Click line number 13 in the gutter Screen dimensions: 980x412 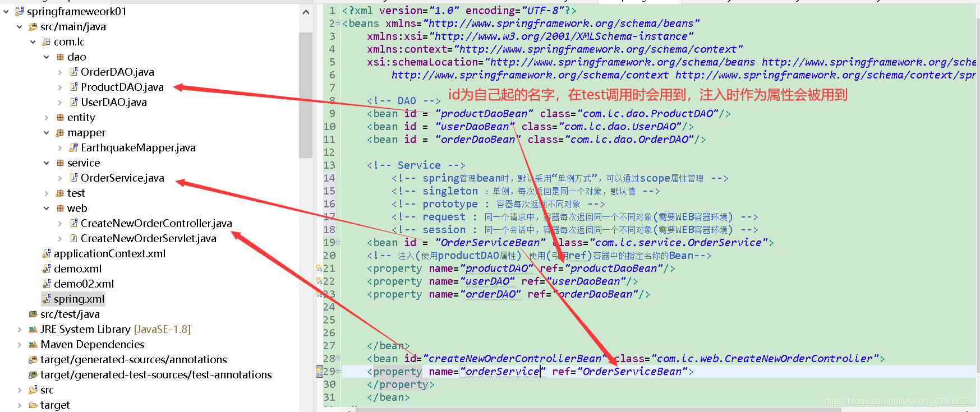[x=329, y=165]
